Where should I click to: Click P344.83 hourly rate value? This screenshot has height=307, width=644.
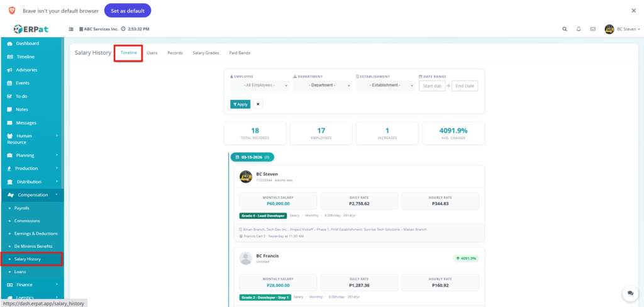440,203
